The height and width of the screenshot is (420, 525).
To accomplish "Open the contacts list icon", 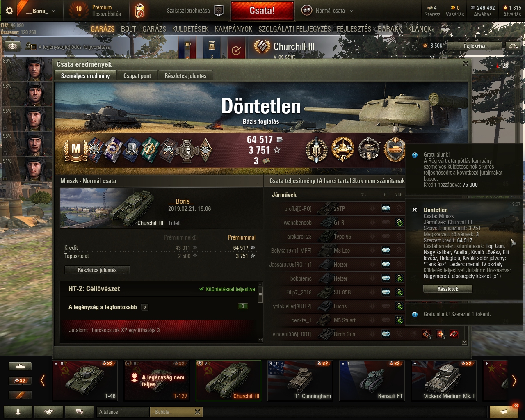I will tap(18, 412).
